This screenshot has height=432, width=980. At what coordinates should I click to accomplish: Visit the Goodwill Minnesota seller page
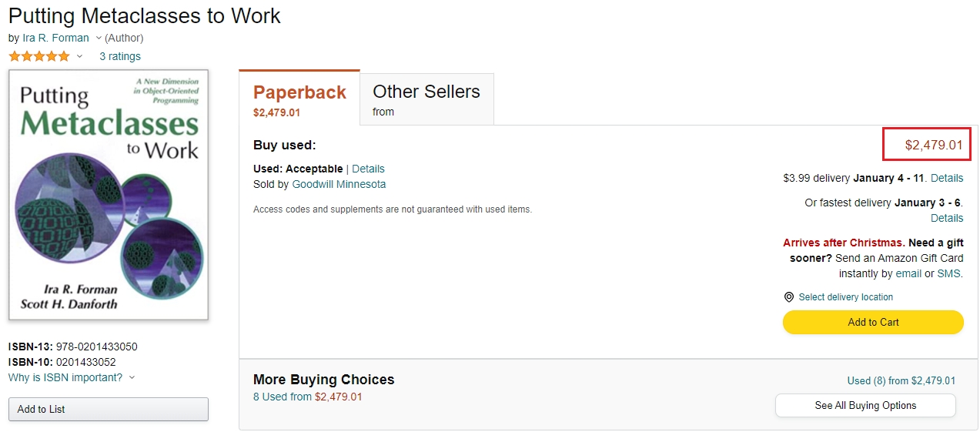pyautogui.click(x=339, y=184)
